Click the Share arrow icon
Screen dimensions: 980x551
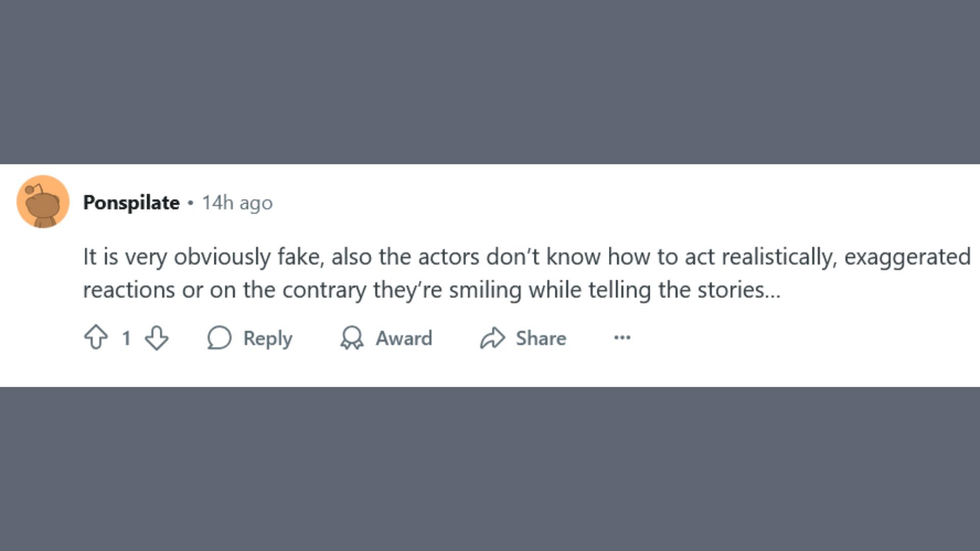492,338
